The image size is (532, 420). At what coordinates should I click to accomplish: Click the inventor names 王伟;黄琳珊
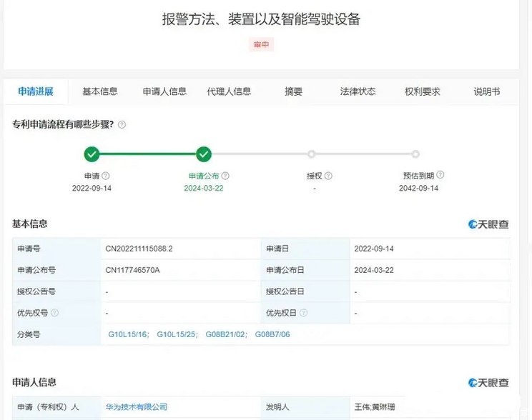[375, 406]
